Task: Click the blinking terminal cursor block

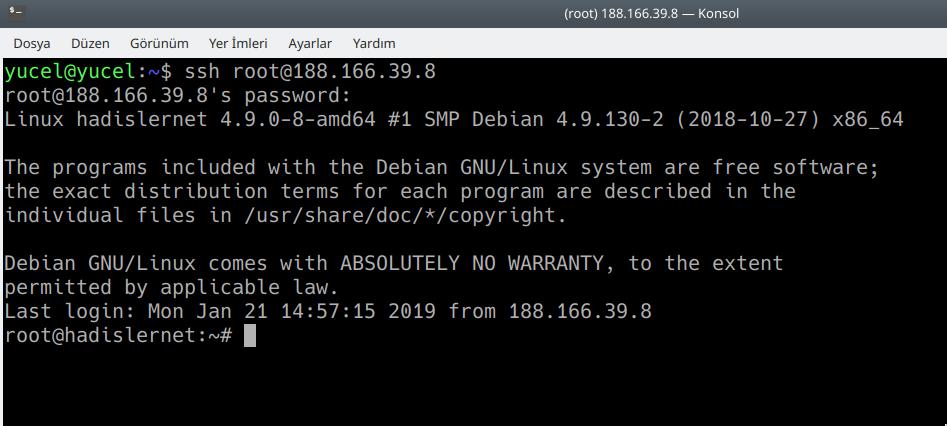Action: (x=250, y=336)
